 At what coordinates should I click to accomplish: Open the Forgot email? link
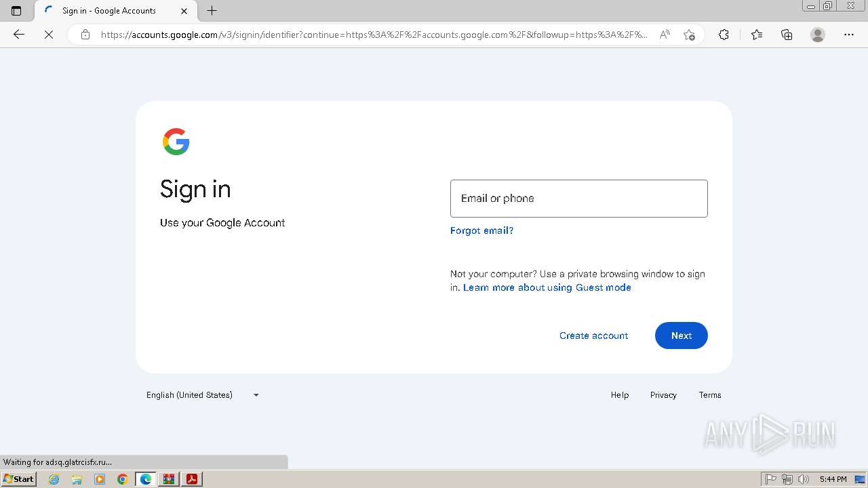[x=482, y=230]
